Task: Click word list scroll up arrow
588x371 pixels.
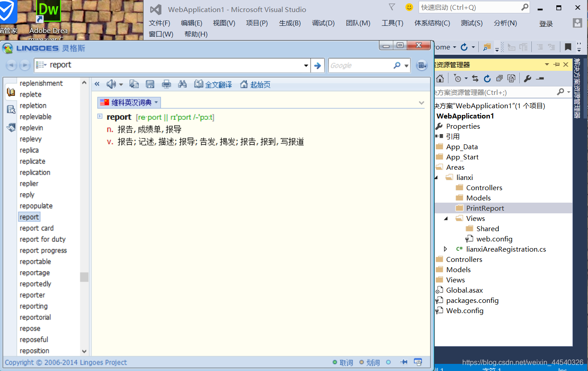Action: 84,83
